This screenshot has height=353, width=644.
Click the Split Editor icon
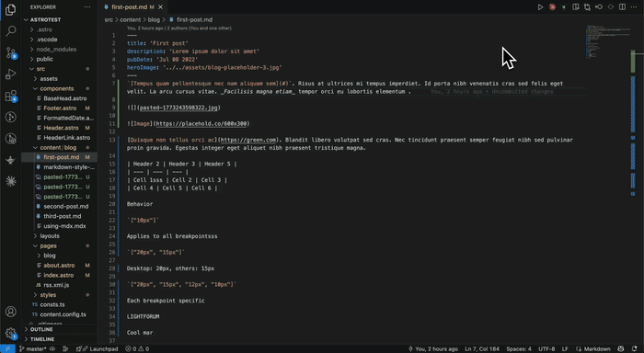coord(623,7)
